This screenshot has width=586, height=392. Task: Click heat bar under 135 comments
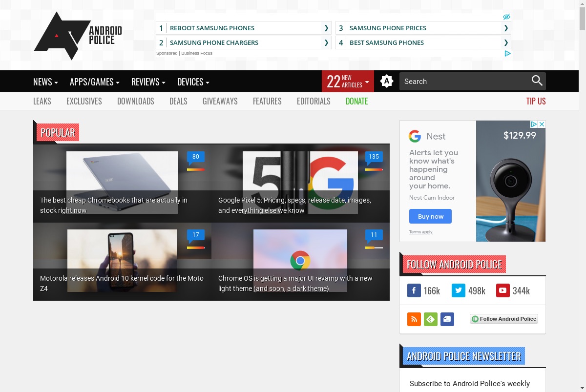click(x=374, y=169)
